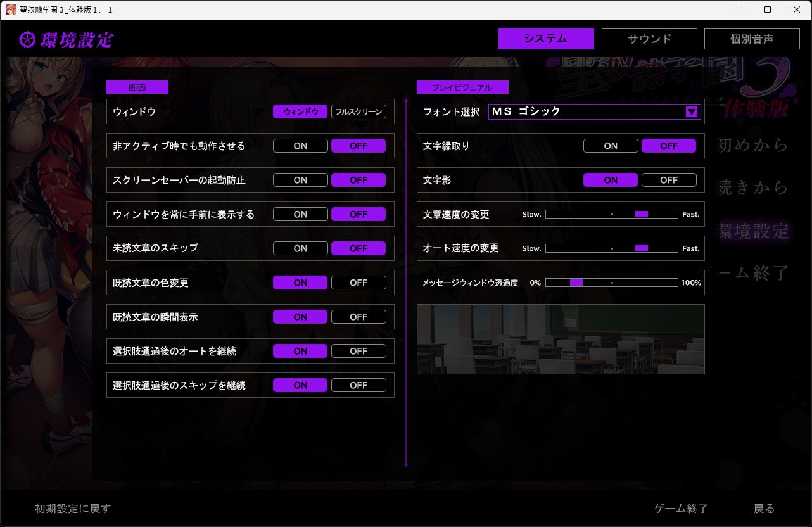Click the gear icon beside 環境設定 title

click(27, 40)
